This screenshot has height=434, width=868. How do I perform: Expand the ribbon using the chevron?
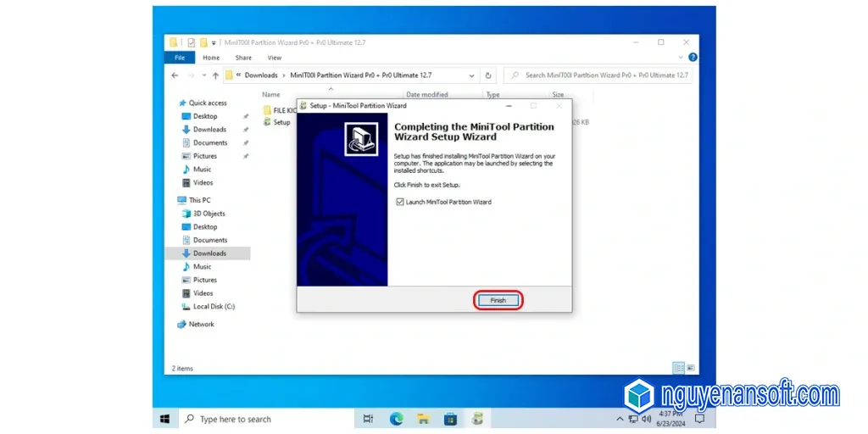(x=681, y=58)
